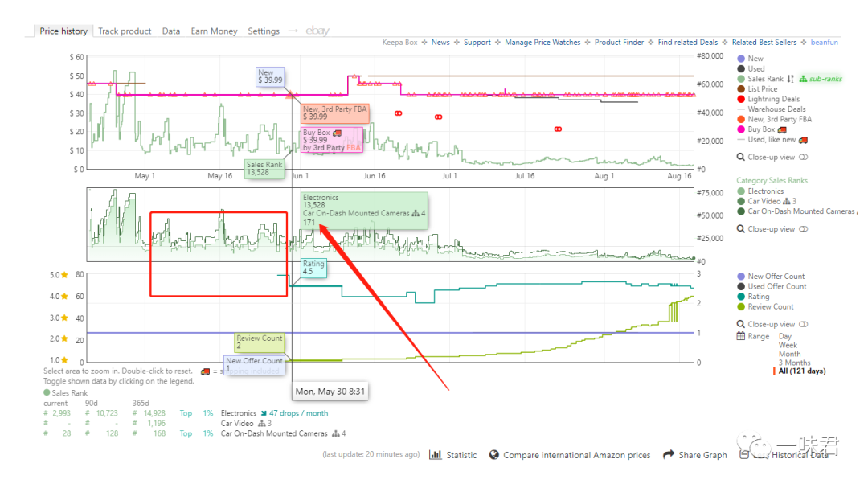Viewport: 868px width, 484px height.
Task: Open Related Best Sellers
Action: tap(764, 42)
